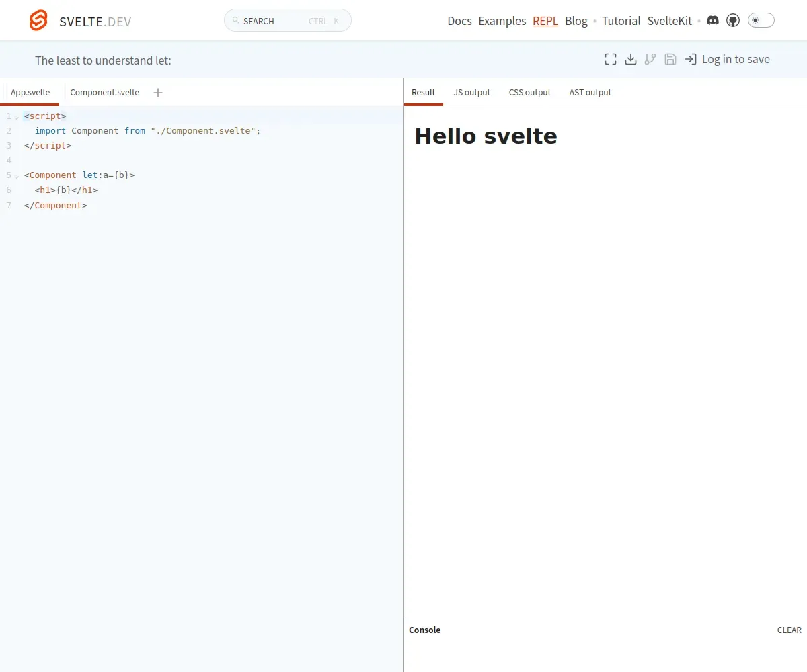Open the Discord chat icon
The width and height of the screenshot is (807, 672).
pos(713,21)
